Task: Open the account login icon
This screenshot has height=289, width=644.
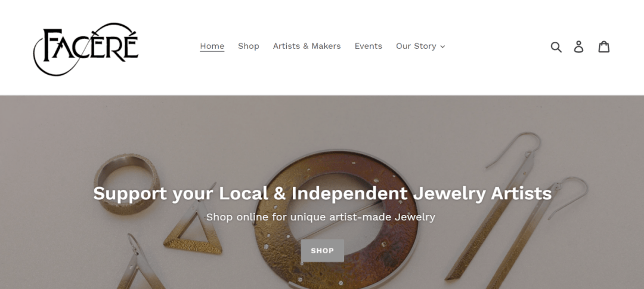Action: (578, 47)
